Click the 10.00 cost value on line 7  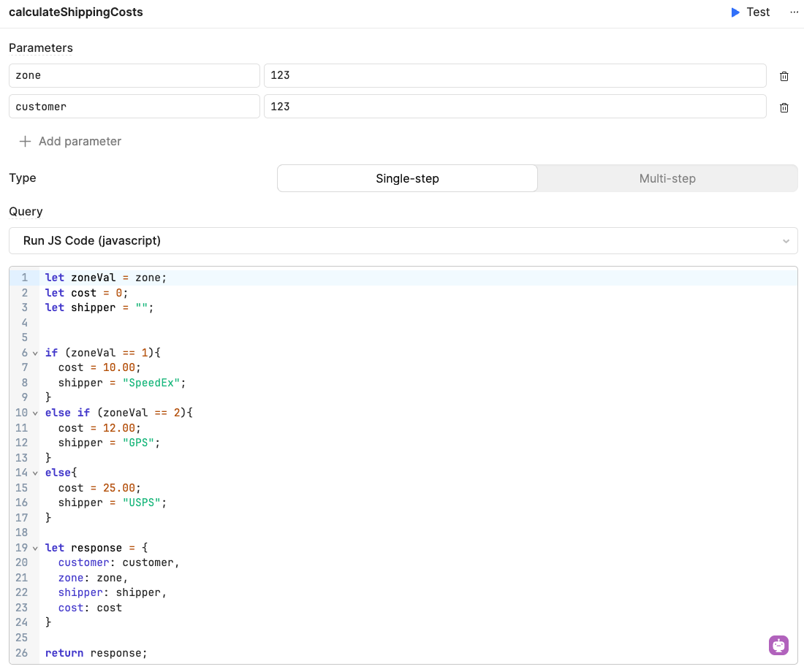[x=119, y=367]
